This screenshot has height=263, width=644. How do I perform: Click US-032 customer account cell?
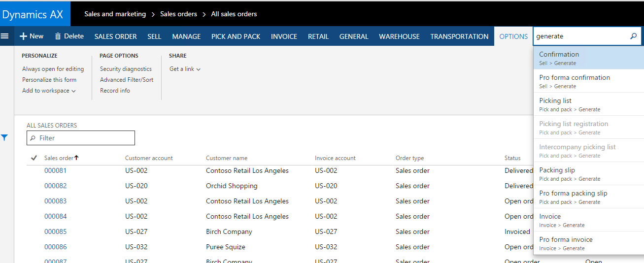click(136, 247)
